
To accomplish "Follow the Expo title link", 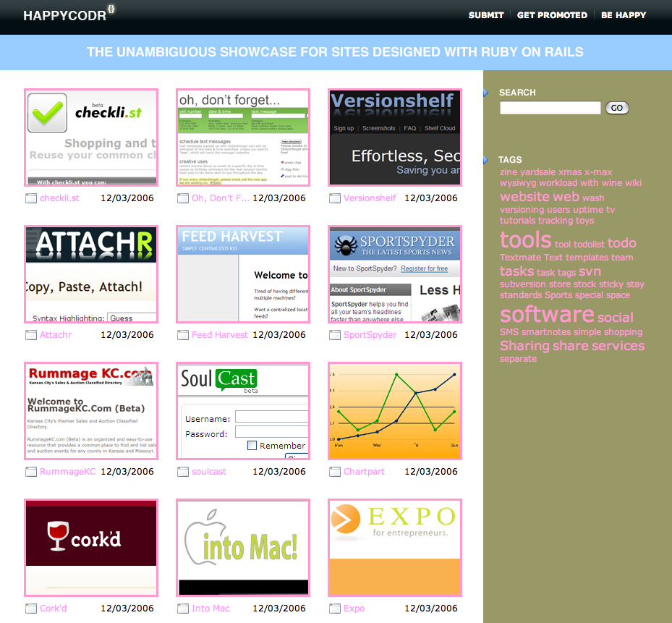I will pos(354,609).
